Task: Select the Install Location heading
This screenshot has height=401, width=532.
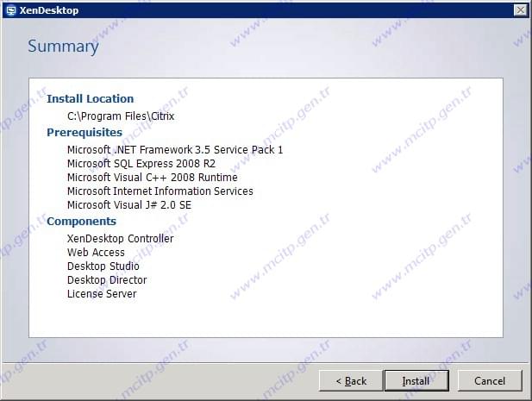Action: 91,98
